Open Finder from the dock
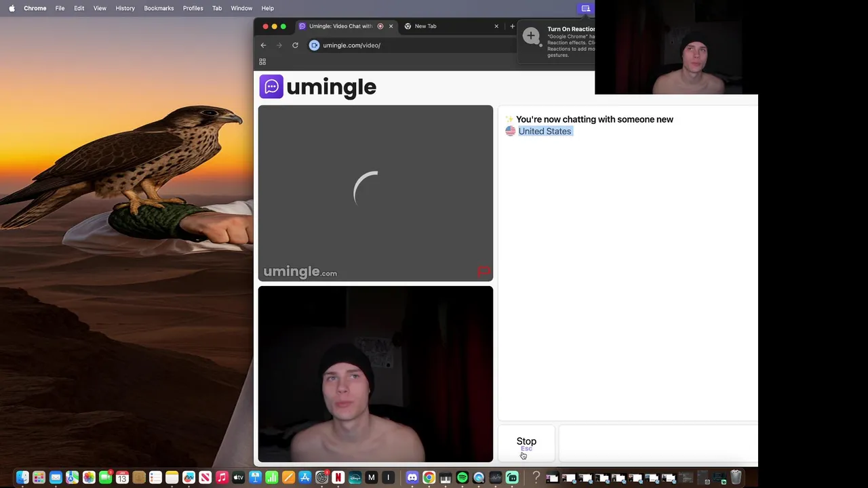Viewport: 868px width, 488px height. click(x=22, y=477)
